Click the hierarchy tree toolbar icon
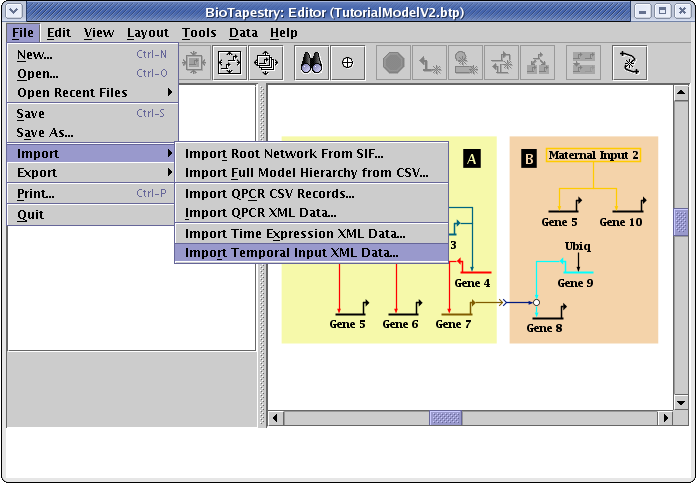The height and width of the screenshot is (483, 696). (538, 62)
